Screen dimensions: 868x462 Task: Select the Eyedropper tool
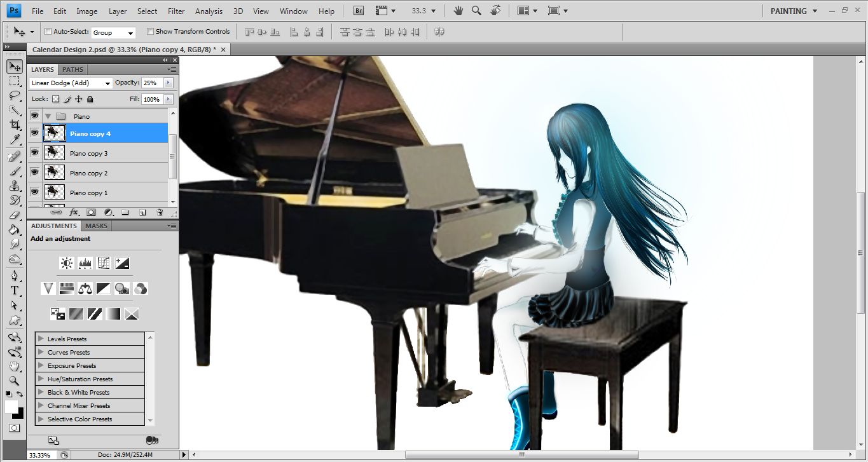15,140
